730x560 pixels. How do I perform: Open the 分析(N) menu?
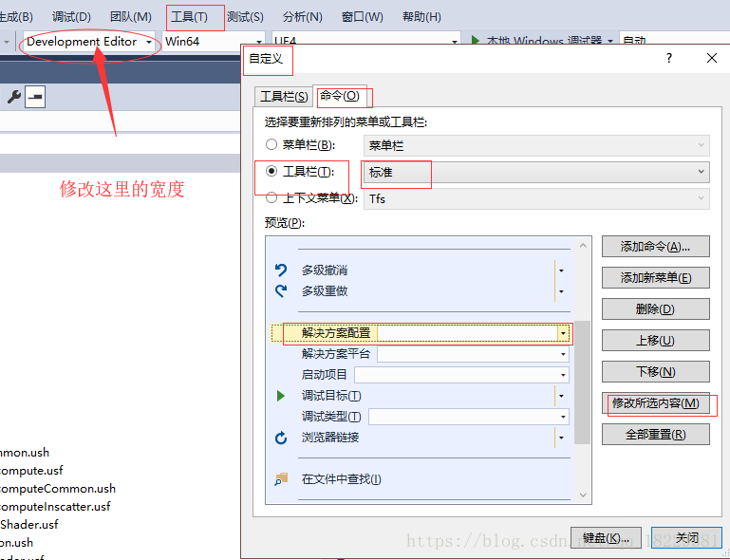(x=303, y=17)
